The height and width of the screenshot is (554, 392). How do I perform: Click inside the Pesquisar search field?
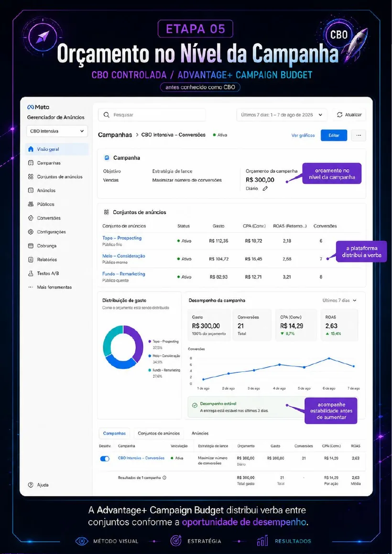pyautogui.click(x=152, y=115)
